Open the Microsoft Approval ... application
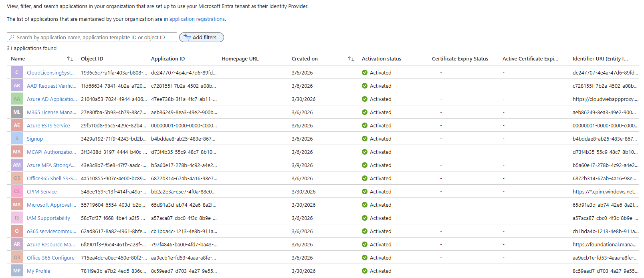 51,205
